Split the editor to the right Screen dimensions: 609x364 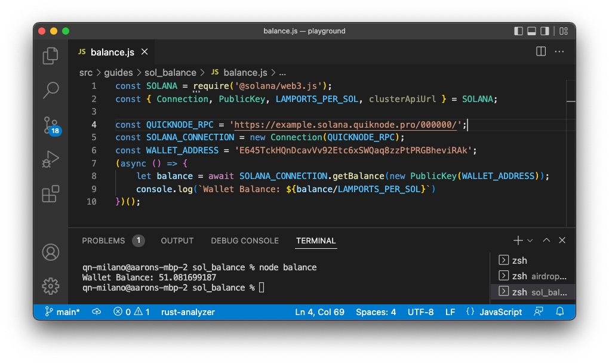541,51
